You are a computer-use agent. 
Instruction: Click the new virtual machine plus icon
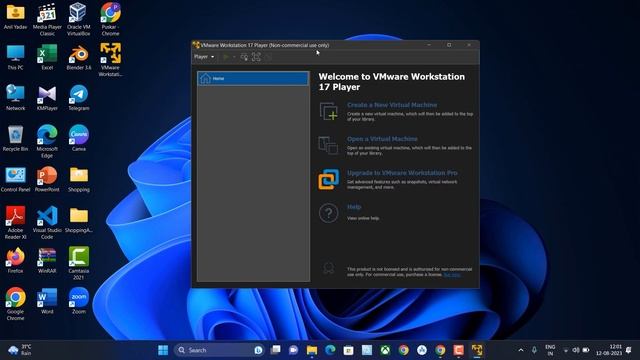pos(329,111)
